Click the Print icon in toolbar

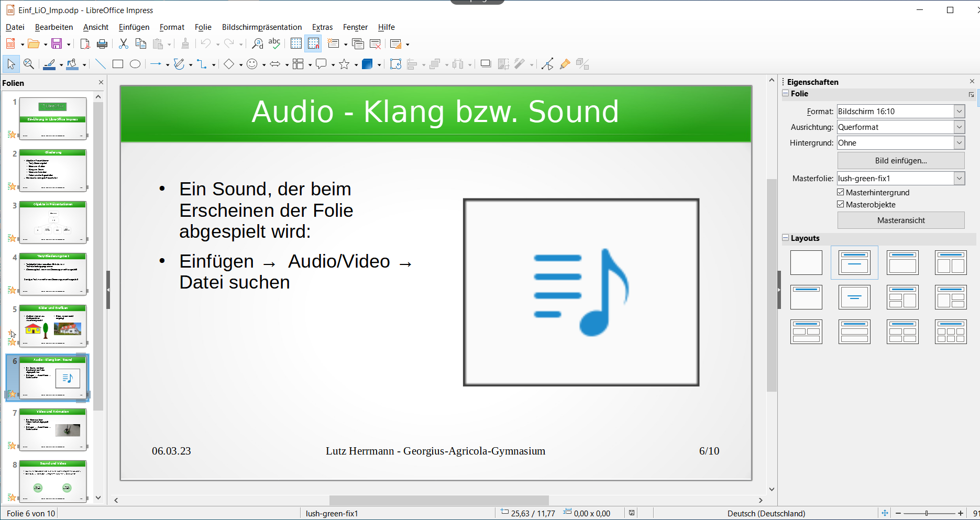[x=102, y=44]
